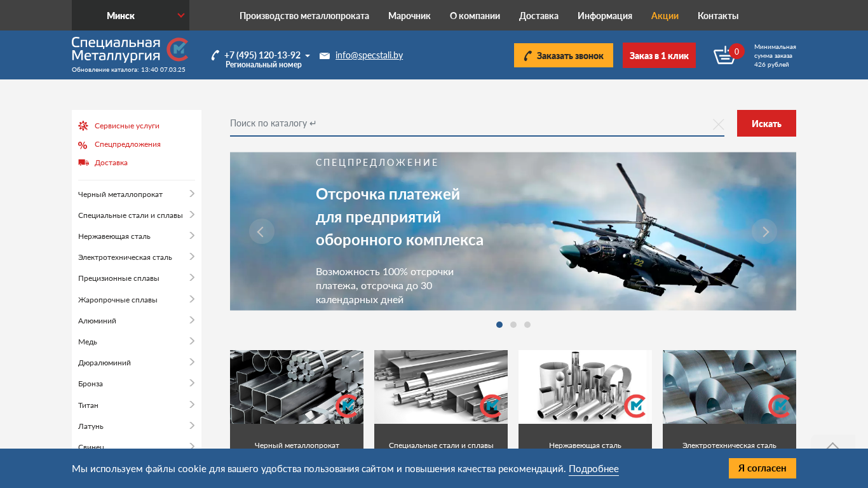Open Титан sidebar category
Viewport: 868px width, 488px height.
(88, 405)
